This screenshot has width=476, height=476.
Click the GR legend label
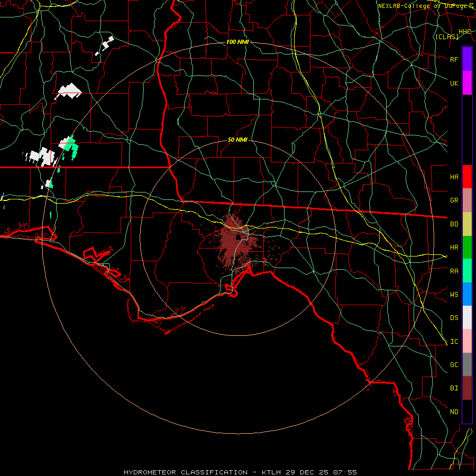454,200
